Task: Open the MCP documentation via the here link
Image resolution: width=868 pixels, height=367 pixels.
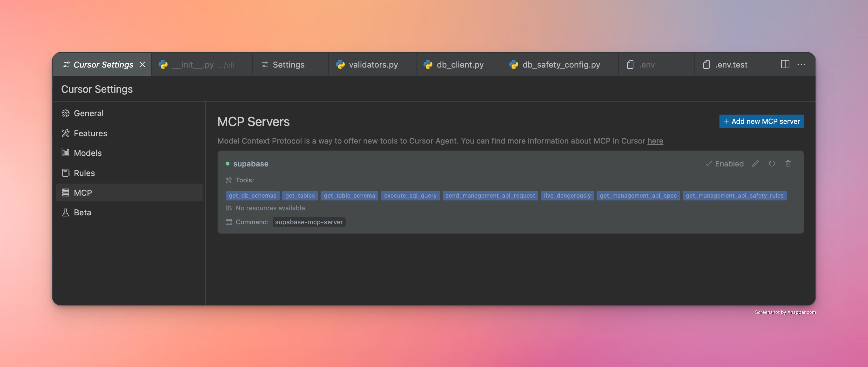Action: [655, 141]
